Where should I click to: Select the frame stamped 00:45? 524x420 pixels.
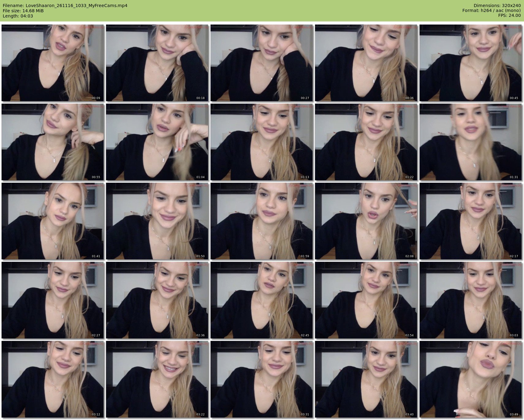[471, 63]
